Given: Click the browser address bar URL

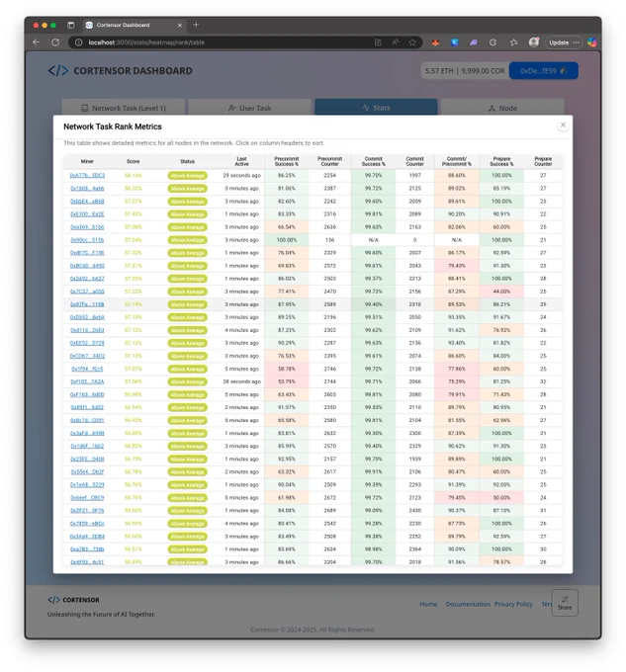Looking at the screenshot, I should [146, 42].
